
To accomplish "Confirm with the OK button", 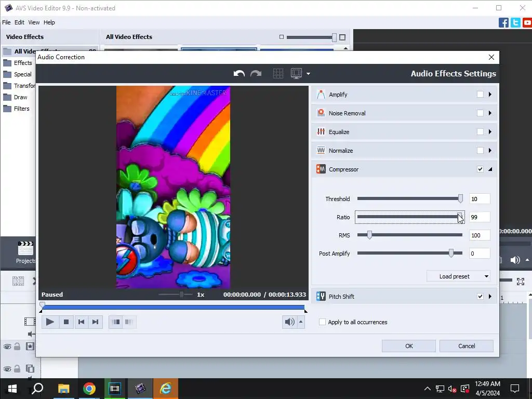I will 409,345.
